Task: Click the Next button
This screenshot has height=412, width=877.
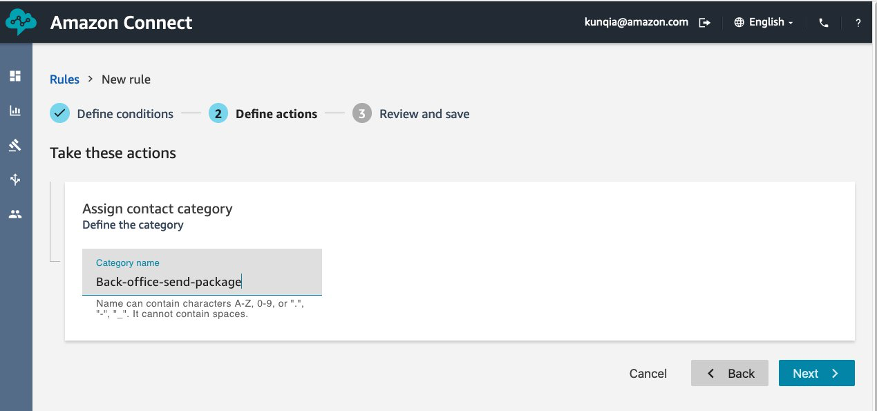Action: pos(817,373)
